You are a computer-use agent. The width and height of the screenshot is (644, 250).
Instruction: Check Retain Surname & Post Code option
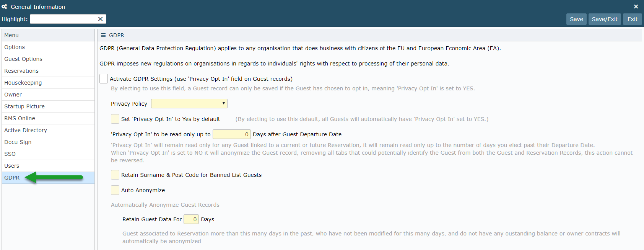[x=115, y=175]
